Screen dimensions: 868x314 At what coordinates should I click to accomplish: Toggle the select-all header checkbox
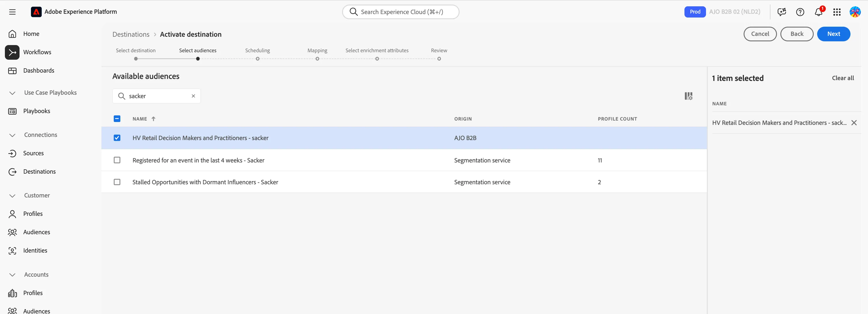point(117,119)
